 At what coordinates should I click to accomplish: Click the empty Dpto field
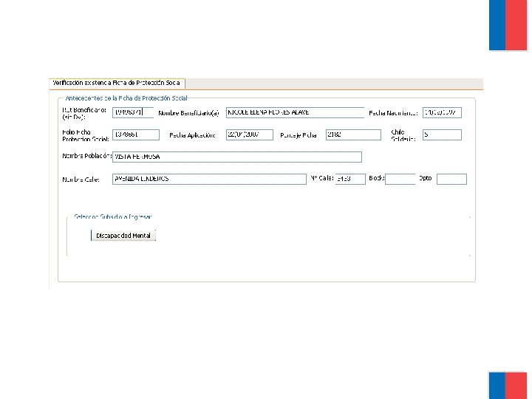[x=451, y=179]
